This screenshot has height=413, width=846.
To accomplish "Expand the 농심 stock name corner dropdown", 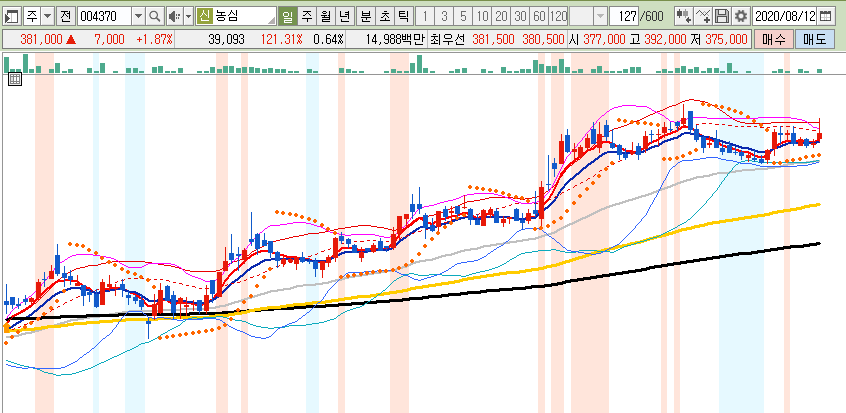I will 271,20.
